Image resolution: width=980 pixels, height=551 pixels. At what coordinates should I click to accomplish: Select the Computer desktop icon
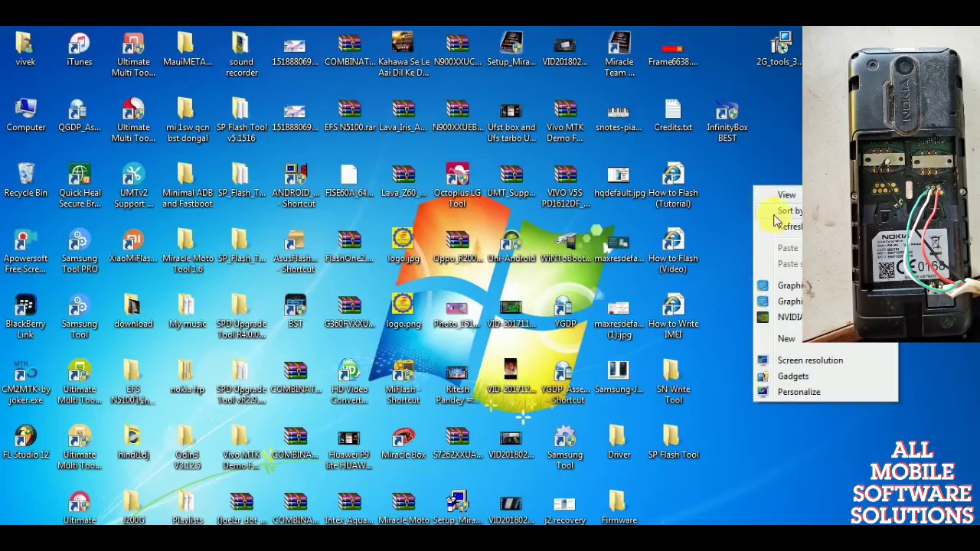pyautogui.click(x=26, y=115)
